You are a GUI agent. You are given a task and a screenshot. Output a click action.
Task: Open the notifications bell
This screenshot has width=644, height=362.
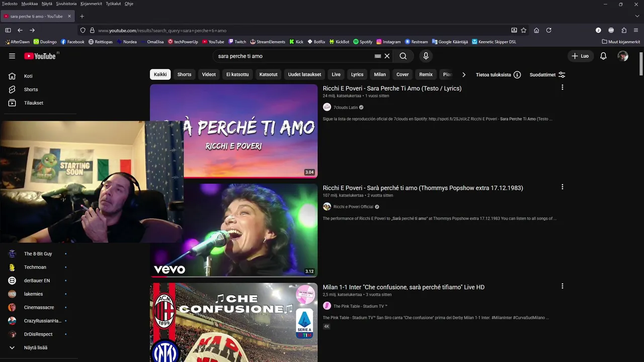(603, 56)
